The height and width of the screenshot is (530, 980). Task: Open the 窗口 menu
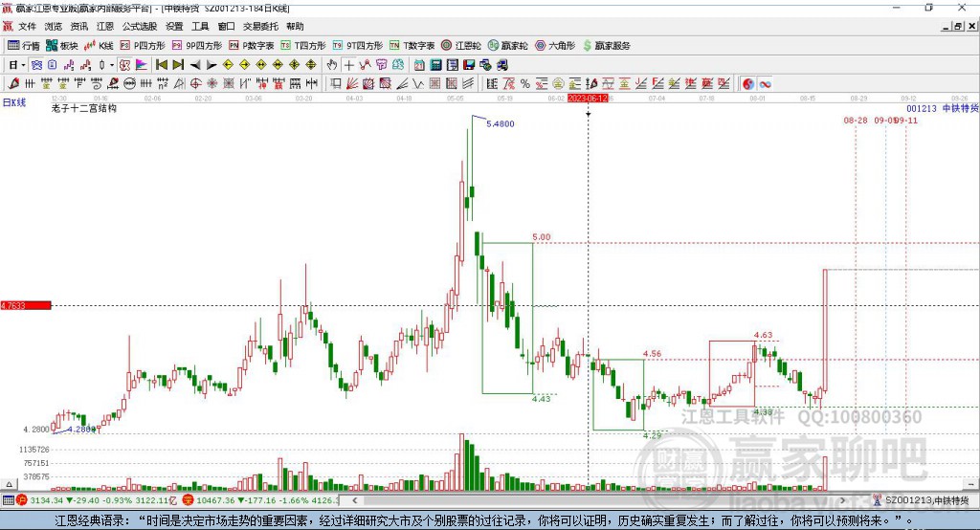click(226, 26)
